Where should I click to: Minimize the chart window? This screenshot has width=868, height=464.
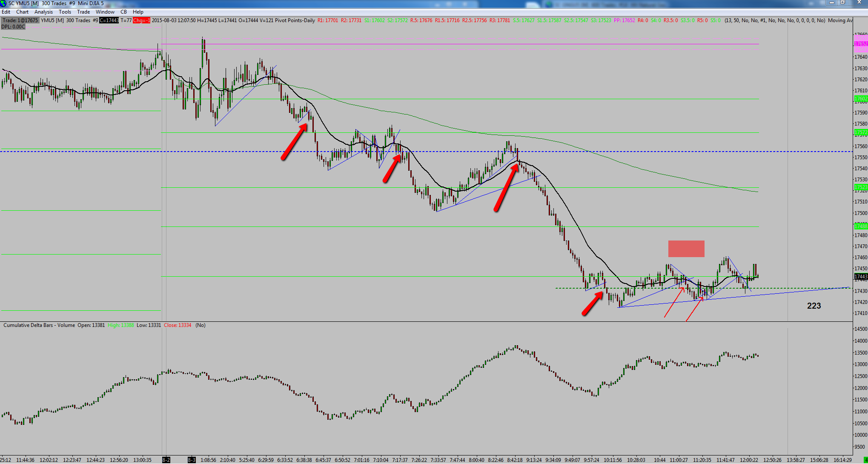[x=831, y=3]
